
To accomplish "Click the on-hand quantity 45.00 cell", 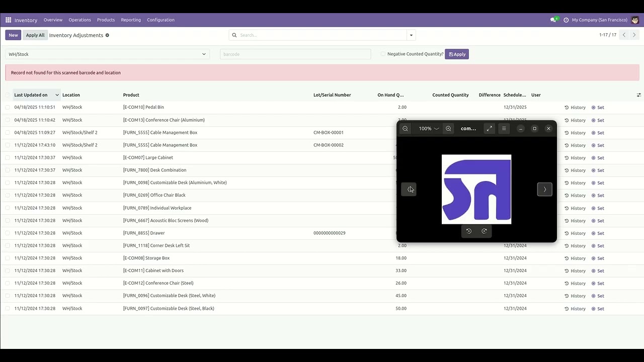I will [401, 296].
